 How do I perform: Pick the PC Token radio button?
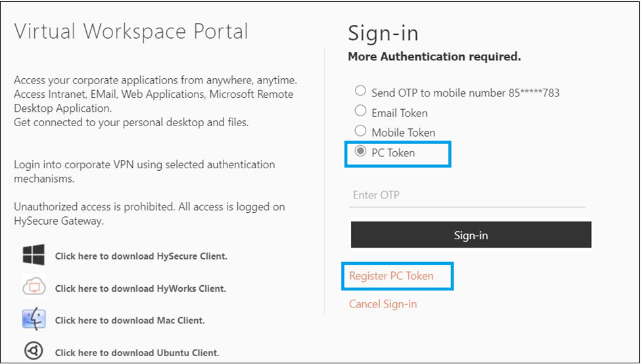pyautogui.click(x=360, y=151)
